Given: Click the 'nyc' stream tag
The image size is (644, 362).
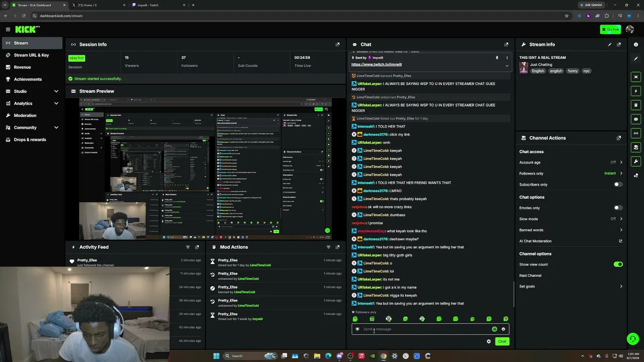Looking at the screenshot, I should (586, 71).
